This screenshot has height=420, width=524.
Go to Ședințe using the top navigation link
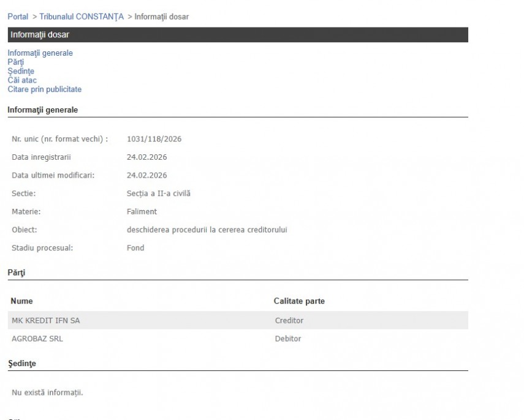click(x=21, y=72)
